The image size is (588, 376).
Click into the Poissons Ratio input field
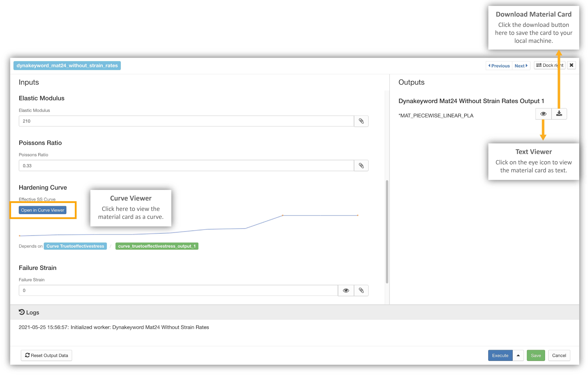click(x=186, y=166)
